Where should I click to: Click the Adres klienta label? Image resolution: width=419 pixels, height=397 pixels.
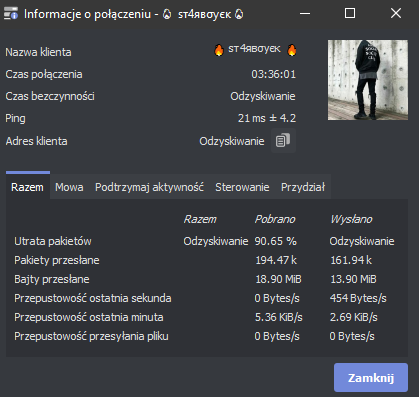pyautogui.click(x=36, y=141)
